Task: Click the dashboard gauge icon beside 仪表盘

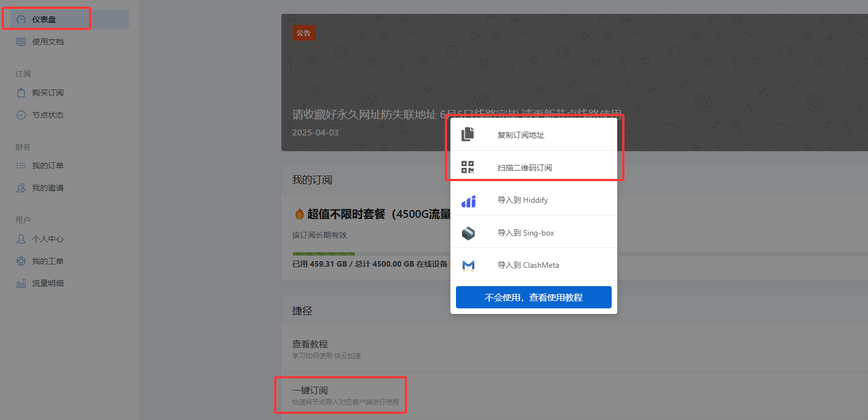Action: (21, 19)
